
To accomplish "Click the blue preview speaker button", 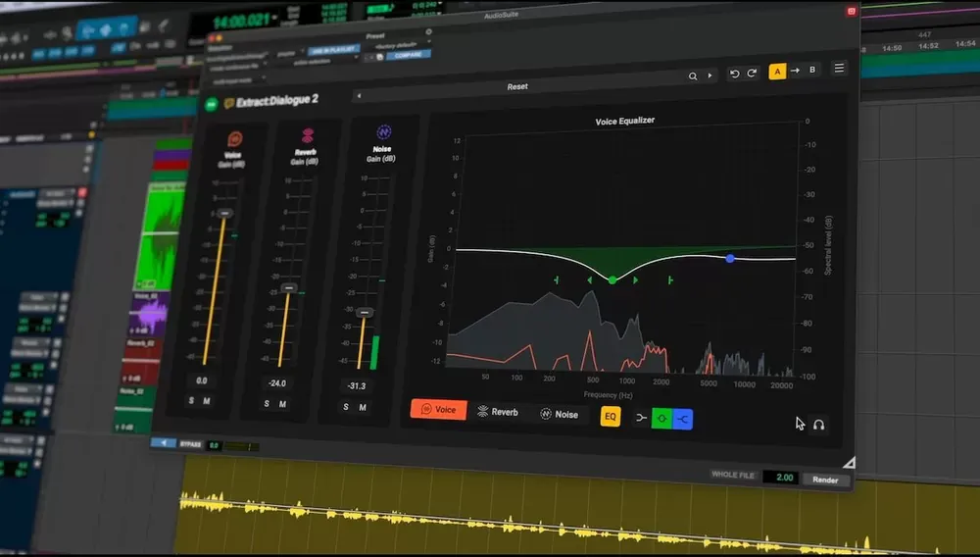I will [163, 442].
